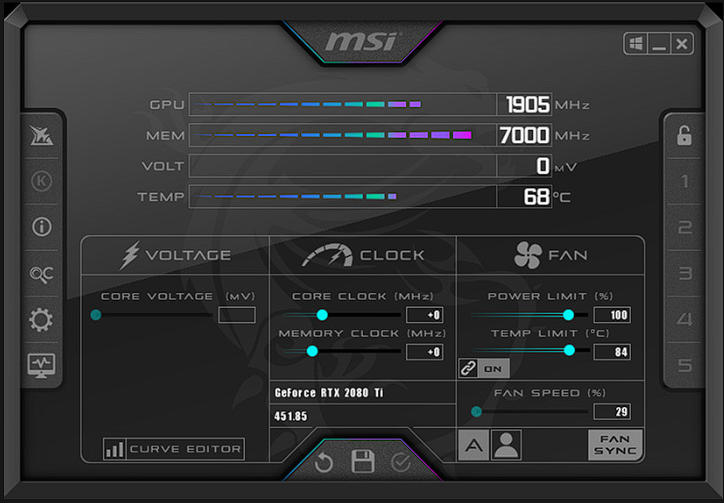Click the Core Clock slider handle
Image resolution: width=724 pixels, height=503 pixels.
pyautogui.click(x=322, y=315)
